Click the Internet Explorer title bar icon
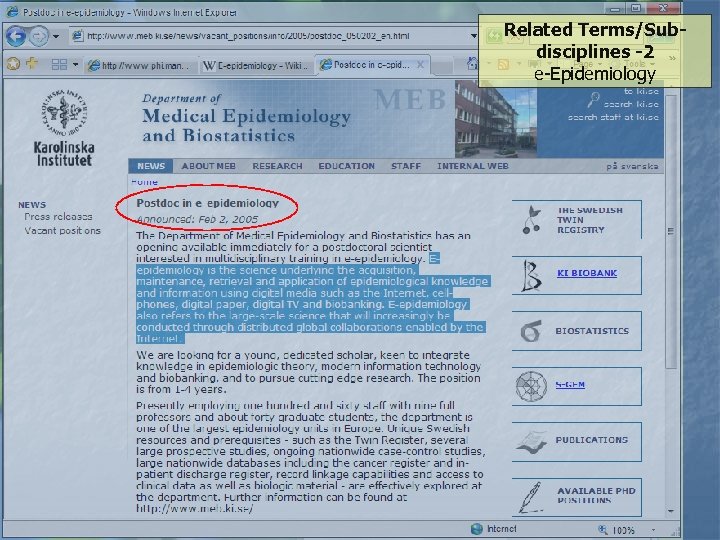720x540 pixels. (13, 11)
